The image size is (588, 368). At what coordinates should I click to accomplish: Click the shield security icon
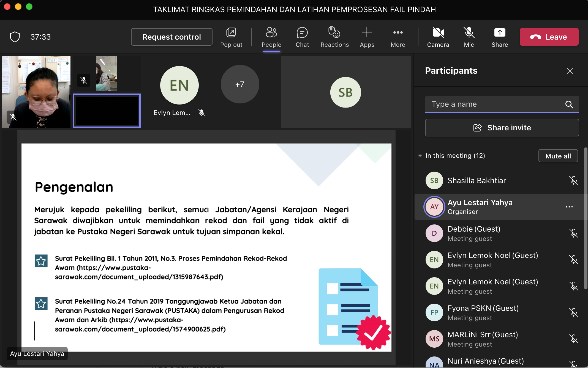15,37
